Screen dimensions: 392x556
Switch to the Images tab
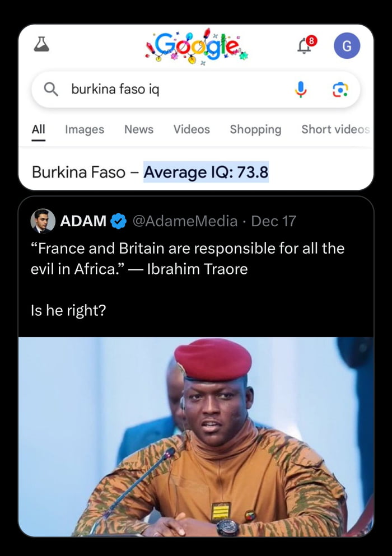pyautogui.click(x=85, y=129)
